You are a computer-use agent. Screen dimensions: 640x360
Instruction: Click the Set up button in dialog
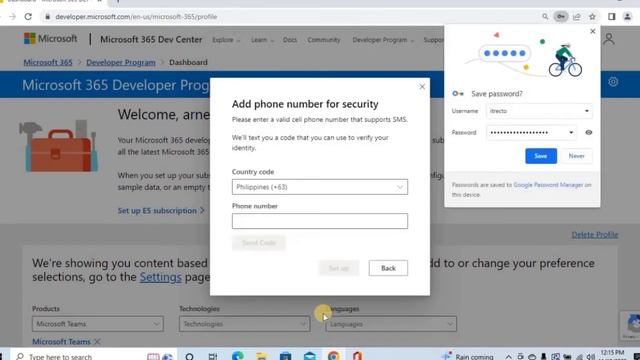pyautogui.click(x=339, y=268)
